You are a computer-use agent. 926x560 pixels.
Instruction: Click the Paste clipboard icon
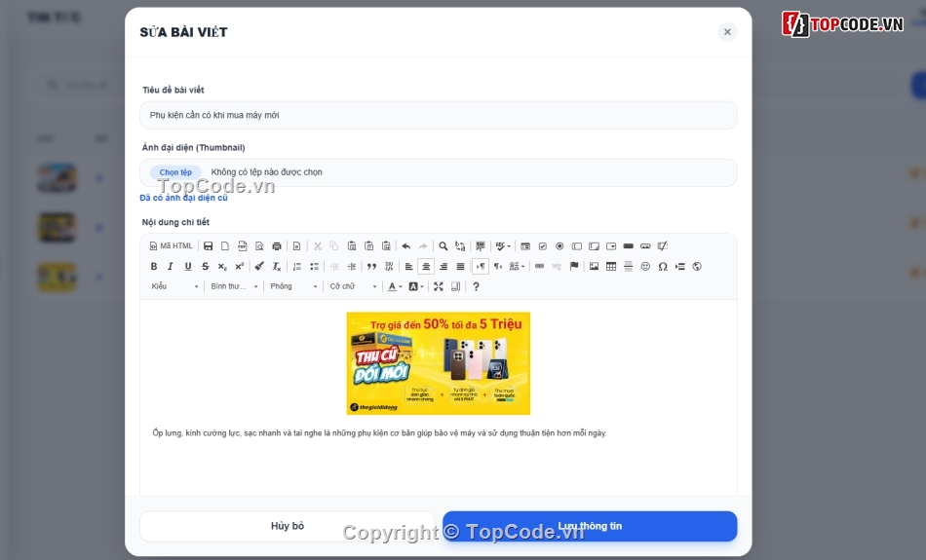tap(351, 246)
